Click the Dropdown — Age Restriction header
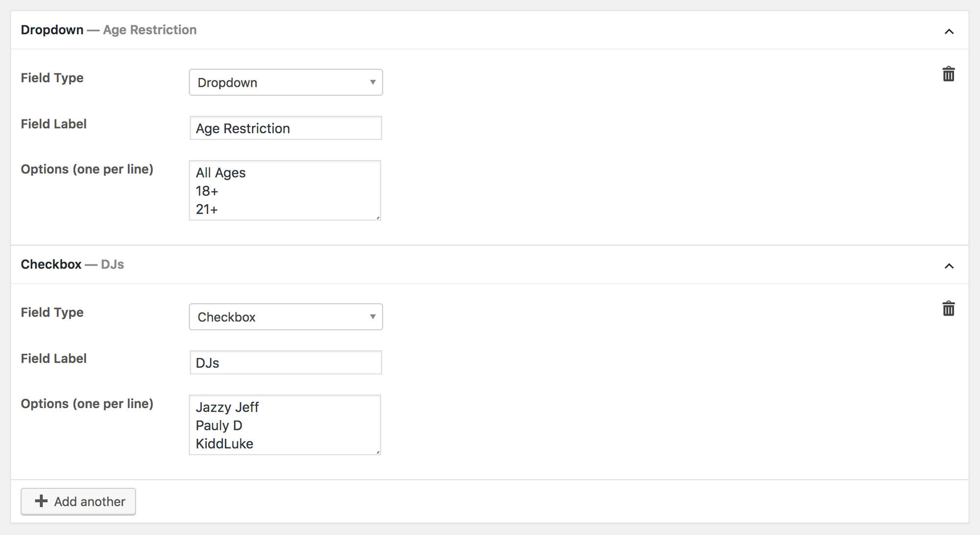Screen dimensions: 980x535 pyautogui.click(x=108, y=30)
